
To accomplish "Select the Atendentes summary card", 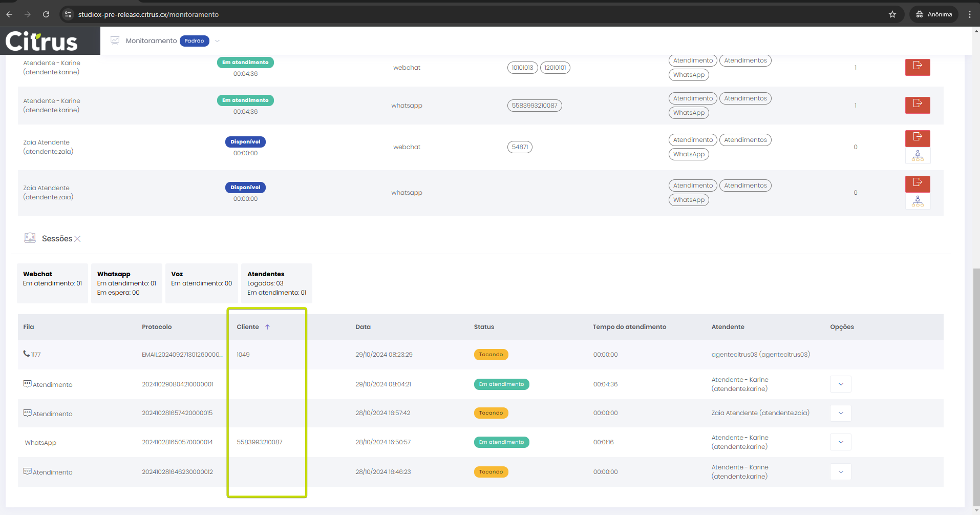I will point(276,283).
